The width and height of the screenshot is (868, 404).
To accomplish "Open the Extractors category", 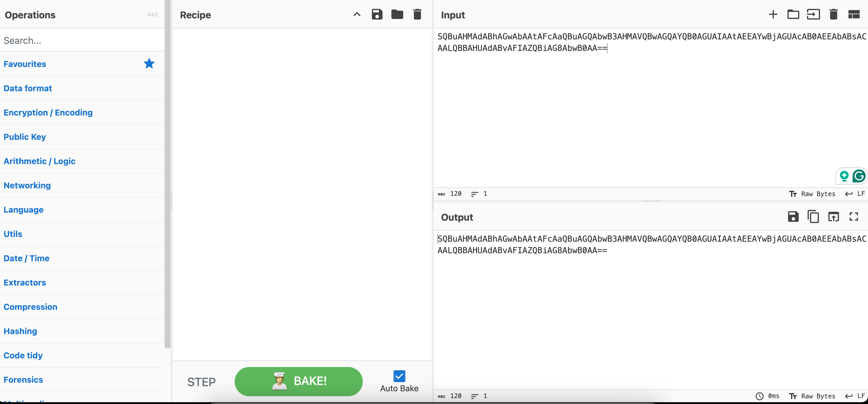I will pyautogui.click(x=82, y=283).
